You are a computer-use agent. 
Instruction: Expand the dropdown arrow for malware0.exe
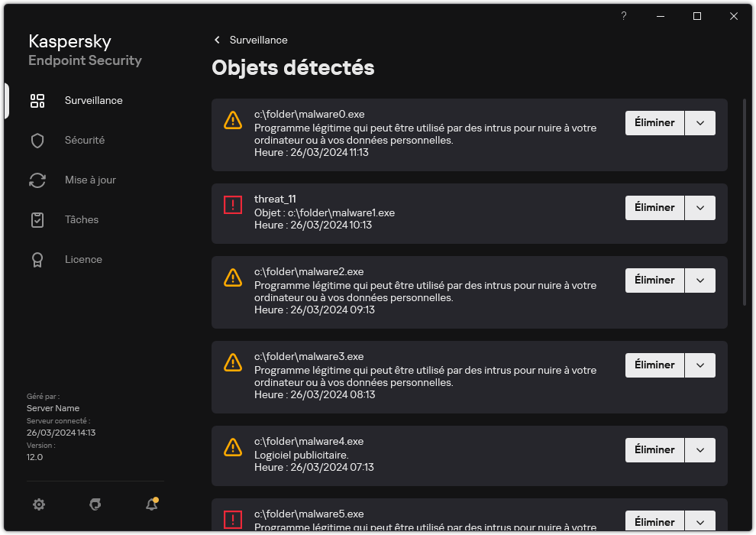pos(700,123)
